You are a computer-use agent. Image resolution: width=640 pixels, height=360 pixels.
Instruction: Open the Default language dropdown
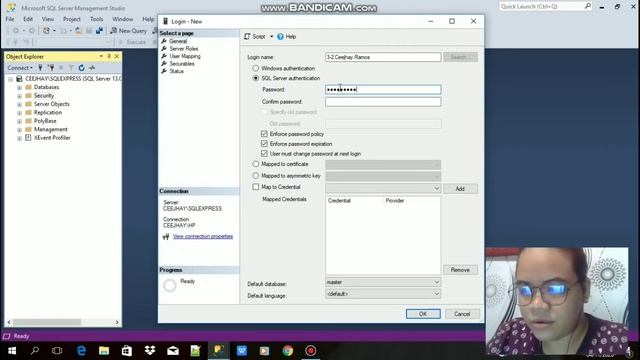[436, 294]
